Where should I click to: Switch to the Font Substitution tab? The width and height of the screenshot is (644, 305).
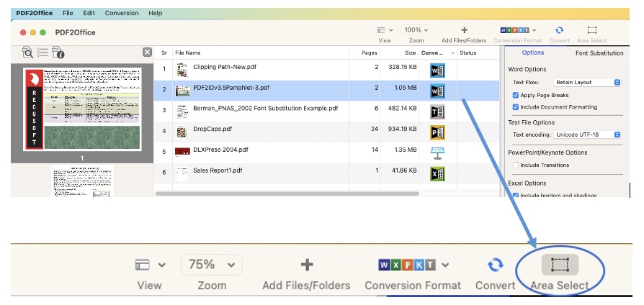pos(599,53)
